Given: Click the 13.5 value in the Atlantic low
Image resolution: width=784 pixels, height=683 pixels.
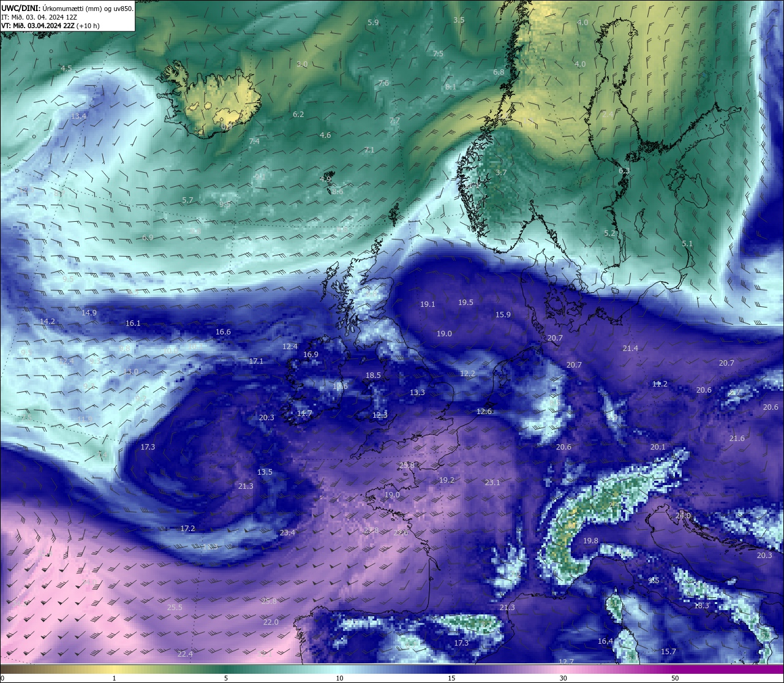Looking at the screenshot, I should click(x=265, y=472).
